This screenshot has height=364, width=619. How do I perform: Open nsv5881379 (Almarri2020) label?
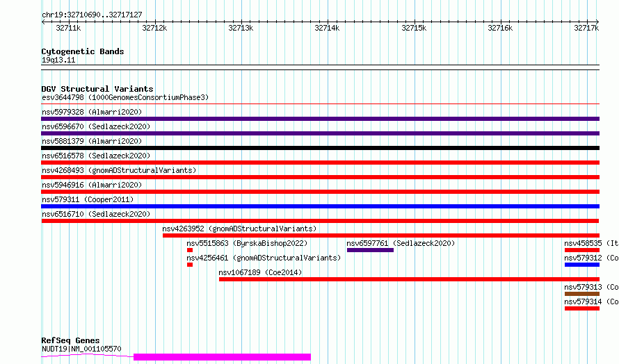click(92, 141)
